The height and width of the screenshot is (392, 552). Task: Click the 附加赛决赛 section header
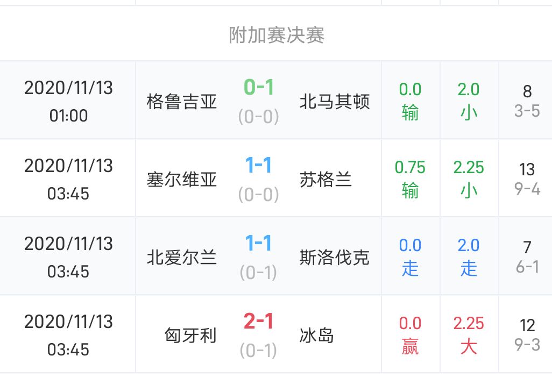(x=277, y=35)
